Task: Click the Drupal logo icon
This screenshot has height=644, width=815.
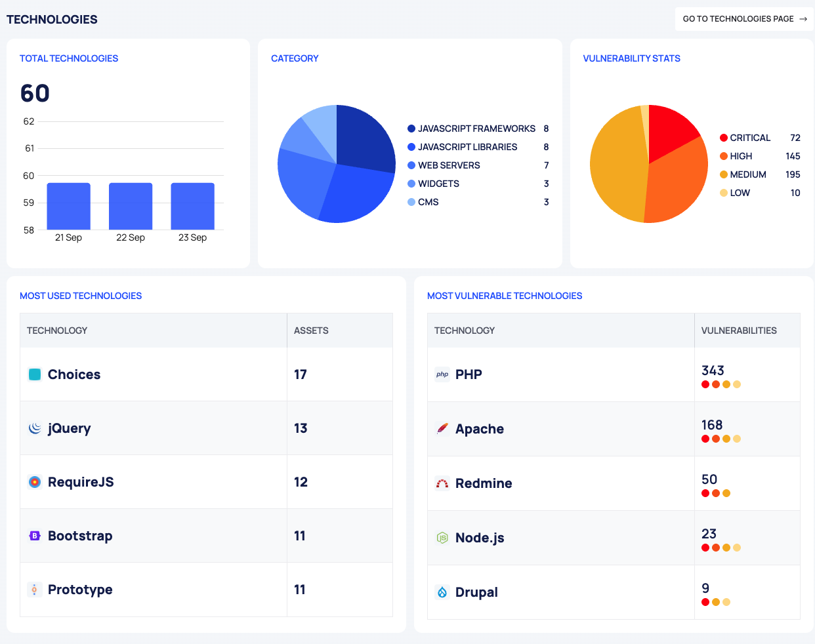Action: pos(442,592)
